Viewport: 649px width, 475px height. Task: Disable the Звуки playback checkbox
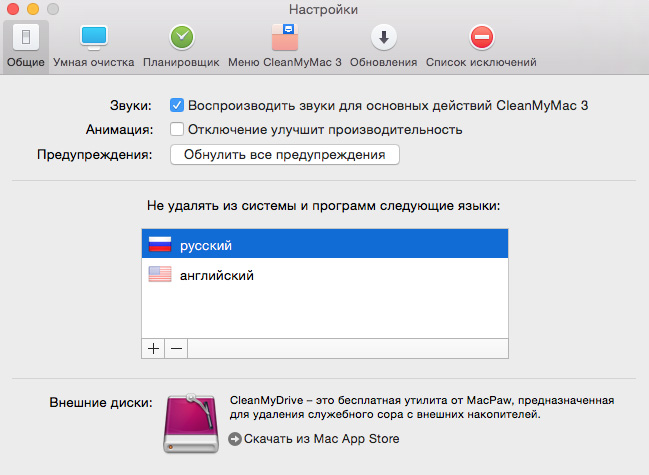[177, 105]
